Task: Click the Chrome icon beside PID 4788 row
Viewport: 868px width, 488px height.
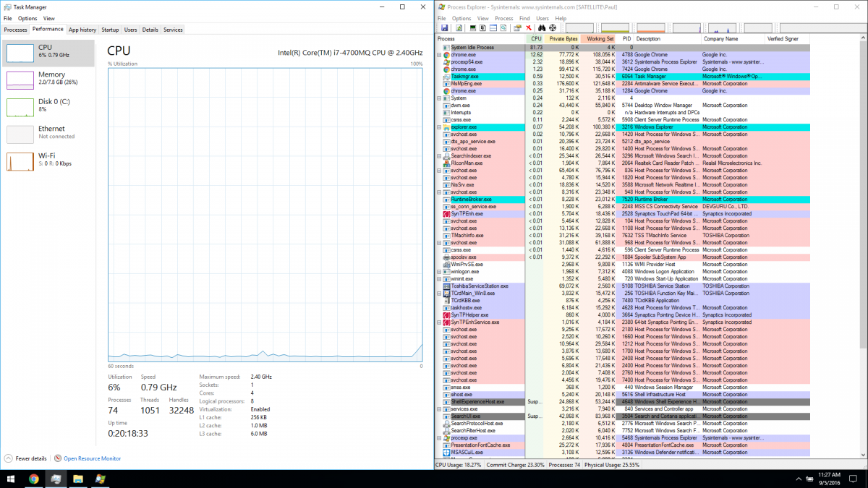Action: point(446,55)
